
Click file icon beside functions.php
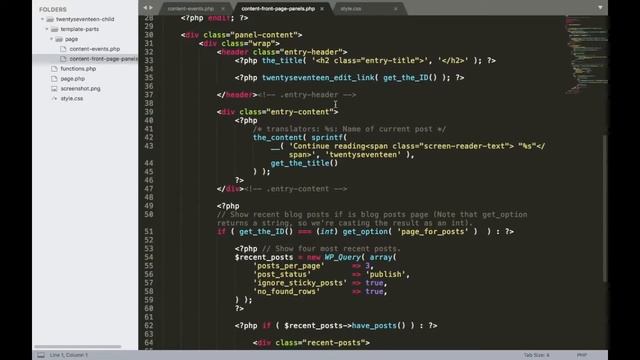pos(54,69)
